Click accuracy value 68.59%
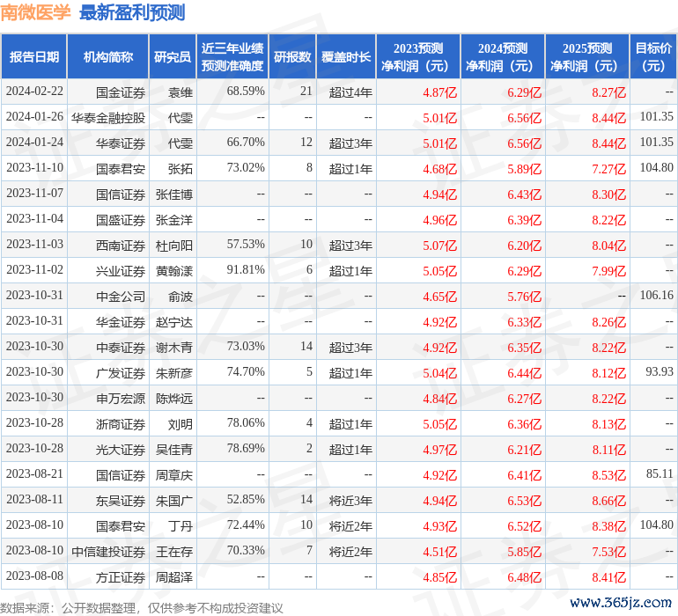The height and width of the screenshot is (616, 678). click(x=246, y=92)
